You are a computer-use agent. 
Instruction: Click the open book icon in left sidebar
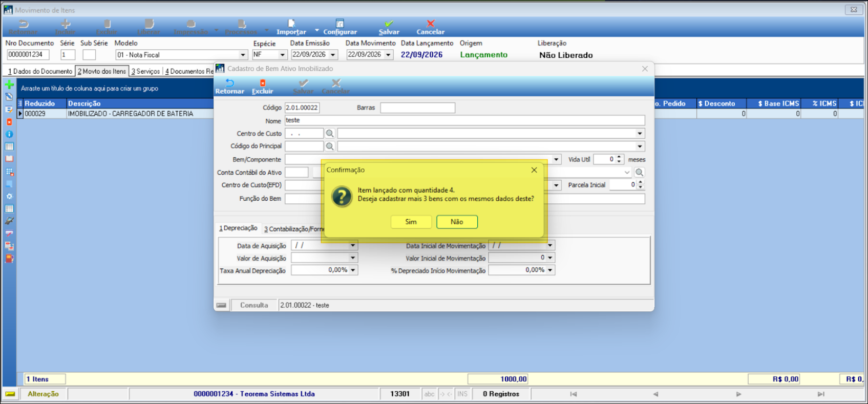click(9, 159)
